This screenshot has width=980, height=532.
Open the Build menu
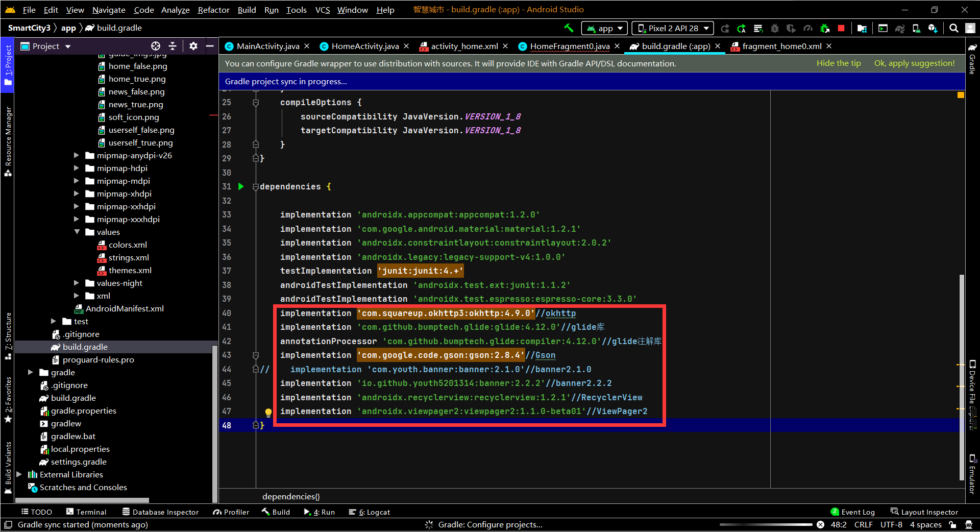coord(247,10)
